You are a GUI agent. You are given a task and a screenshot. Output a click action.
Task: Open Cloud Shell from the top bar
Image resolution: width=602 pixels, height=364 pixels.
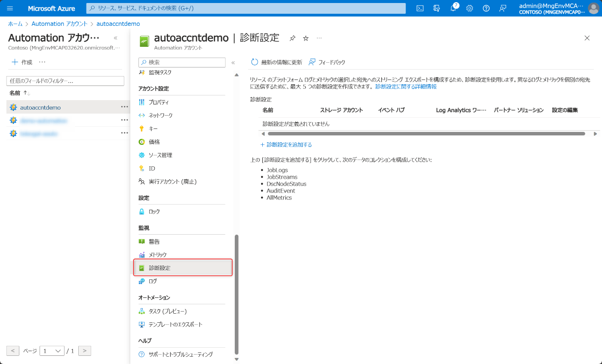click(x=420, y=8)
